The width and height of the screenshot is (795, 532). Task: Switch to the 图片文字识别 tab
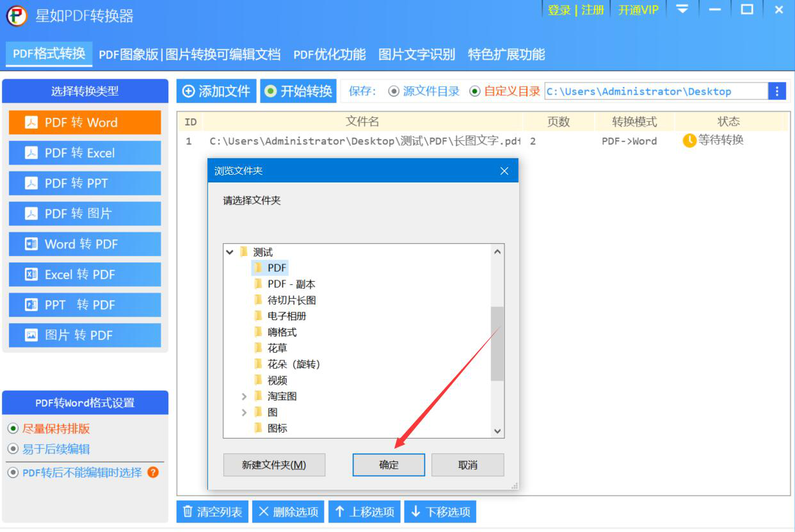point(417,54)
